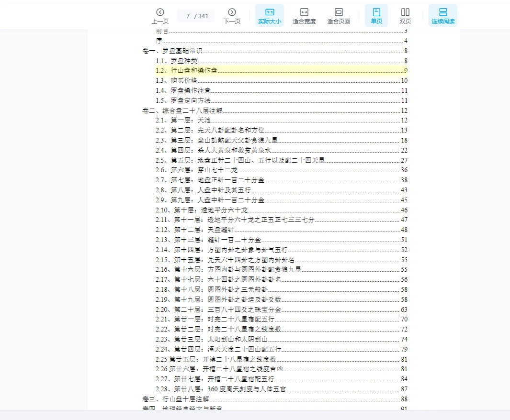Click page number 88 beside 卷三
Screen dimensions: 510x420
pyautogui.click(x=404, y=399)
